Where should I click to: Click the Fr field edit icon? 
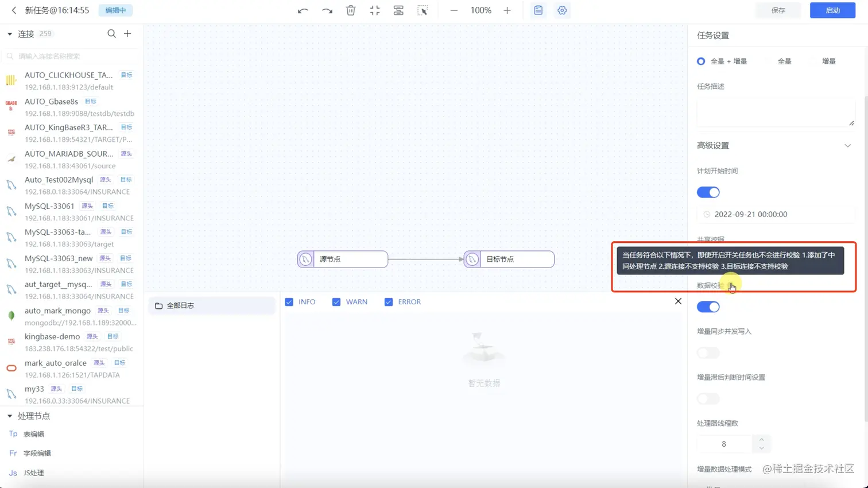click(13, 453)
